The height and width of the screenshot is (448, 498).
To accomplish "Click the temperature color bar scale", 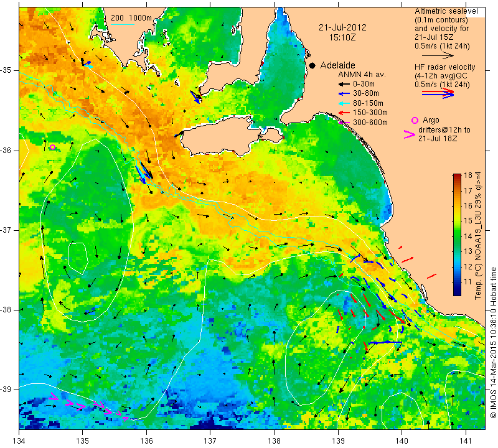I will click(457, 235).
